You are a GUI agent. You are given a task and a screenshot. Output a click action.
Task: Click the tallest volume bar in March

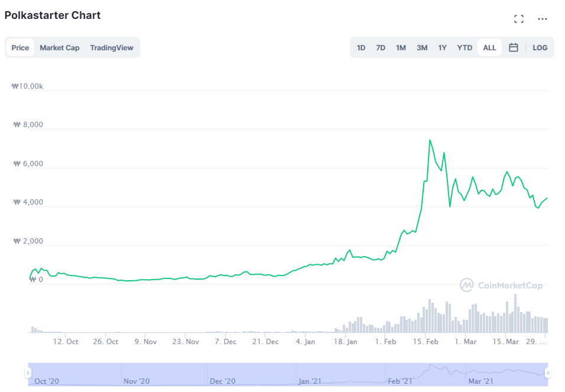(x=515, y=313)
